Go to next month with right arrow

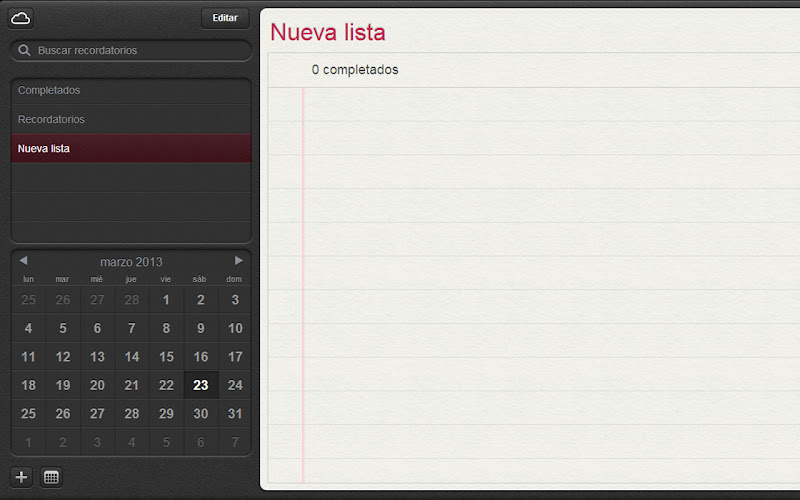point(238,261)
